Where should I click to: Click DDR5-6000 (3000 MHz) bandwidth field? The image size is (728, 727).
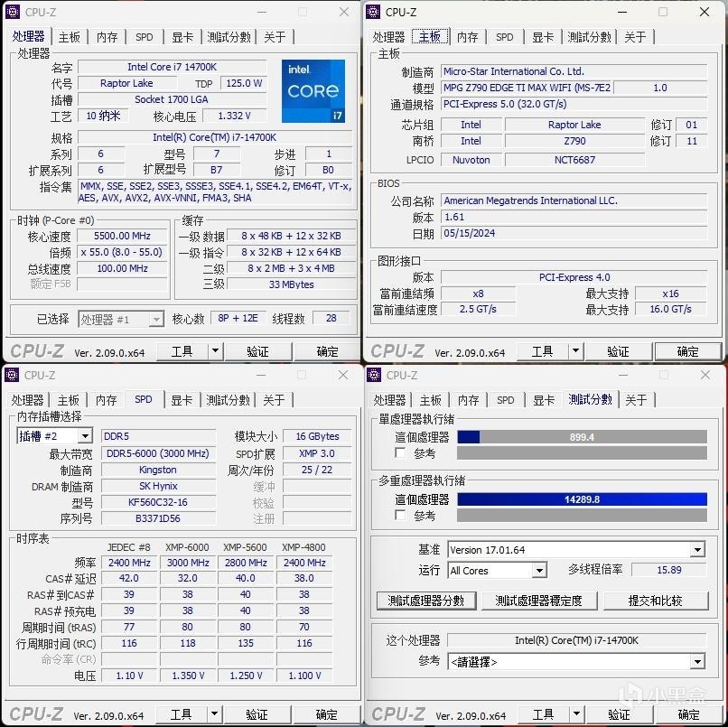[158, 453]
